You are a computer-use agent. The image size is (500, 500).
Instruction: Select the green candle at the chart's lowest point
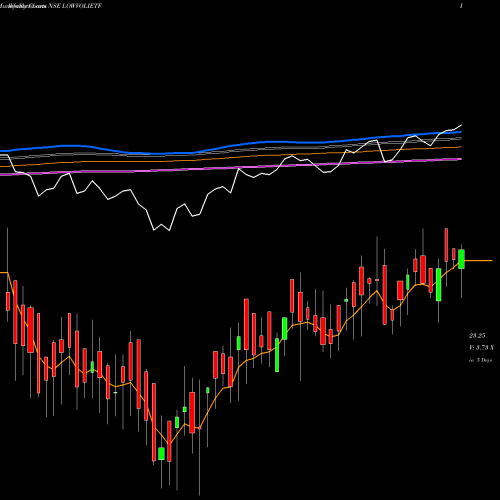coord(161,454)
